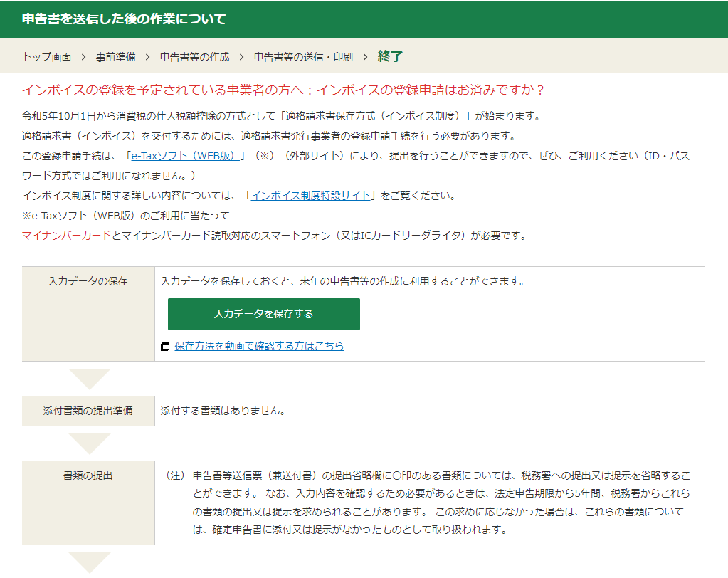The width and height of the screenshot is (728, 578).
Task: Open the インボイス制度特設サイト link
Action: (x=310, y=196)
